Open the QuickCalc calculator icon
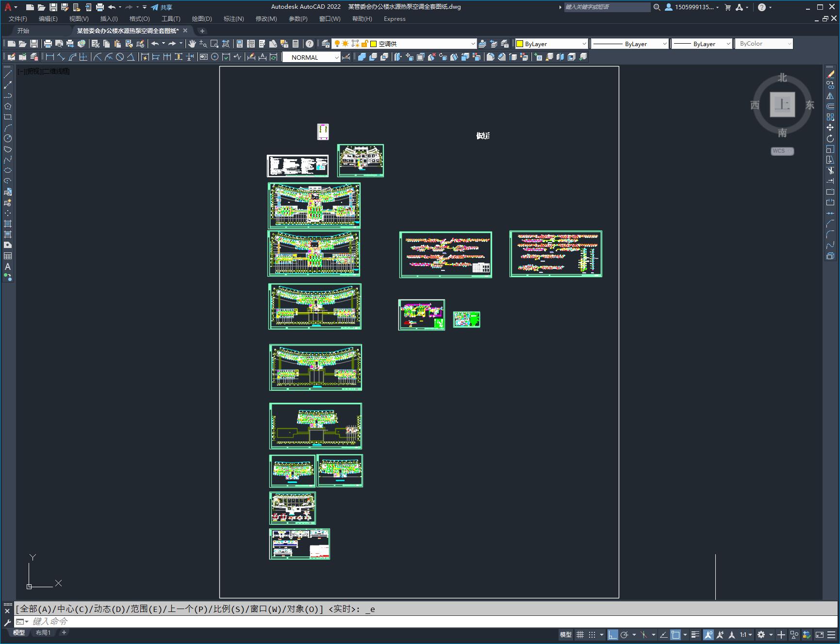This screenshot has height=644, width=840. (x=296, y=44)
